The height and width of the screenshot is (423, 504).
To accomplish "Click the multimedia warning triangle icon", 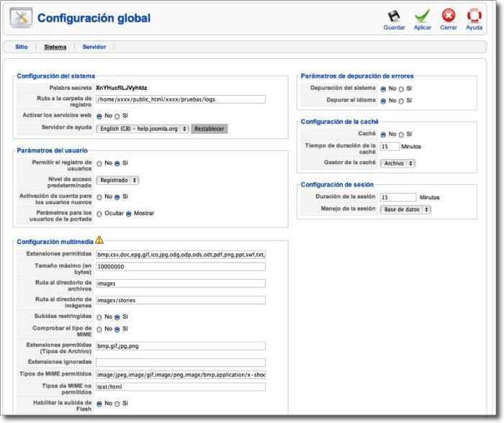I will [x=99, y=240].
